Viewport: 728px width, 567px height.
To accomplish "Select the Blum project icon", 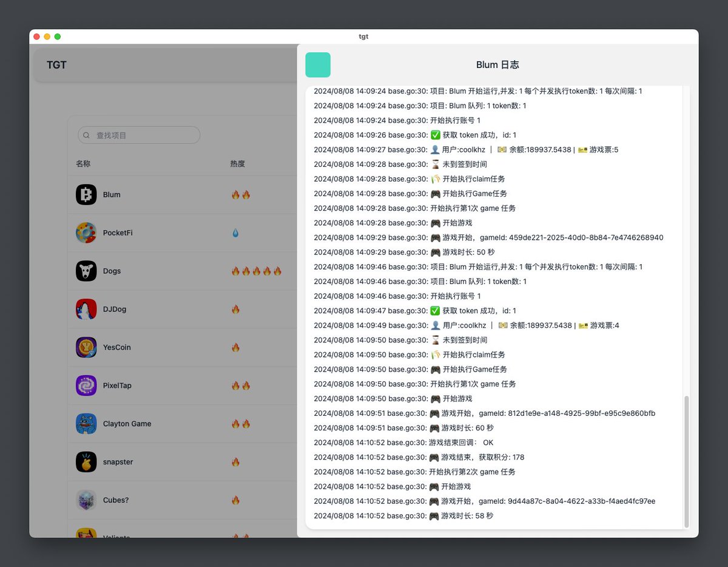I will pos(86,194).
